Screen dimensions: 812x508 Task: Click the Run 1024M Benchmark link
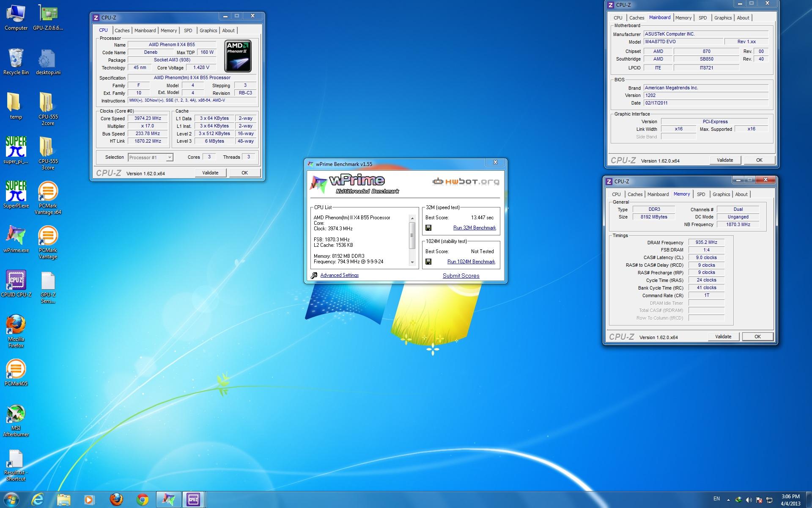[471, 262]
